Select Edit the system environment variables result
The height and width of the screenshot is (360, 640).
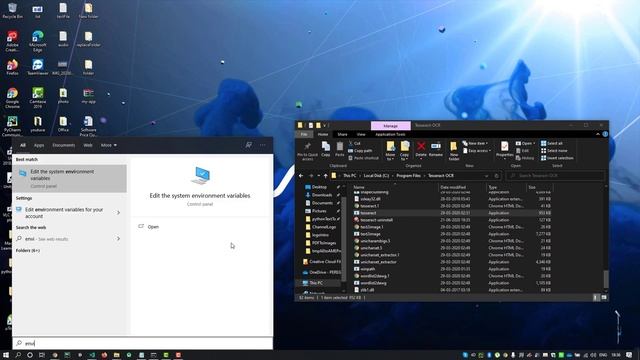coord(70,178)
